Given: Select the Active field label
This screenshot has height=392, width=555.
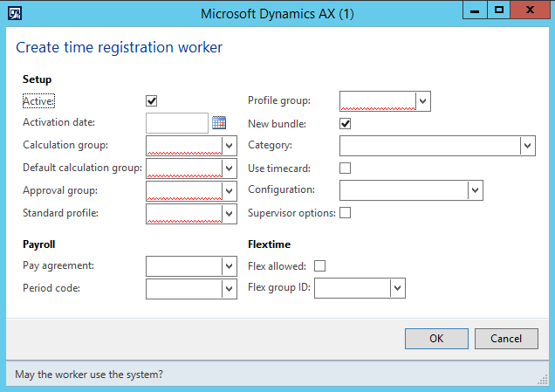Looking at the screenshot, I should [38, 101].
